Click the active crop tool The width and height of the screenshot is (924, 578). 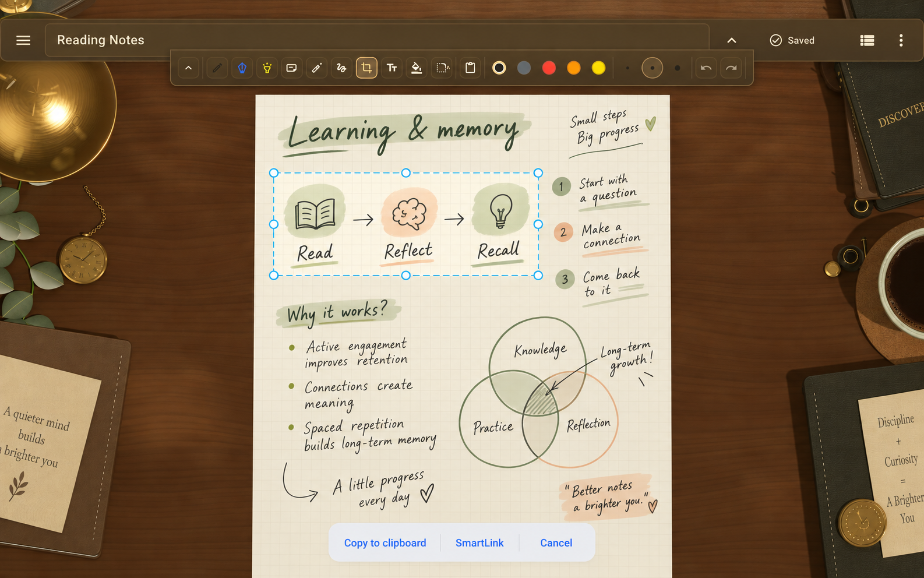click(x=366, y=68)
